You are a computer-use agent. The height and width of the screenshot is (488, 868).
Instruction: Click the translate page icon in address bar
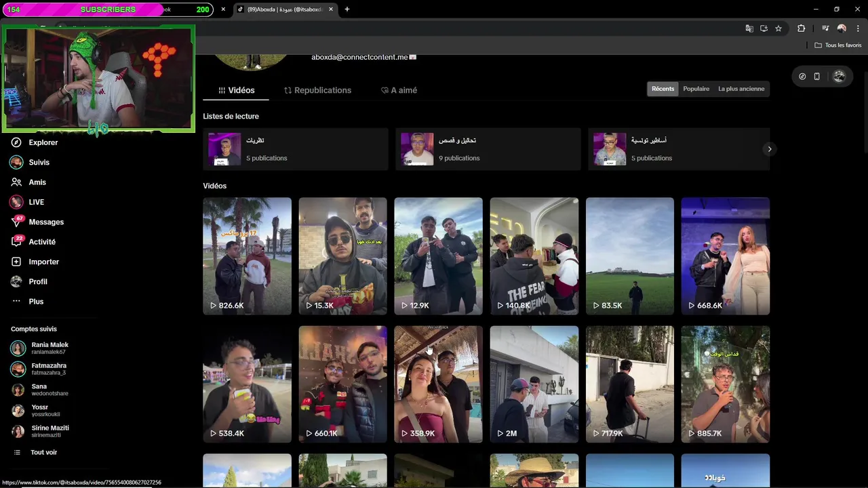tap(749, 28)
